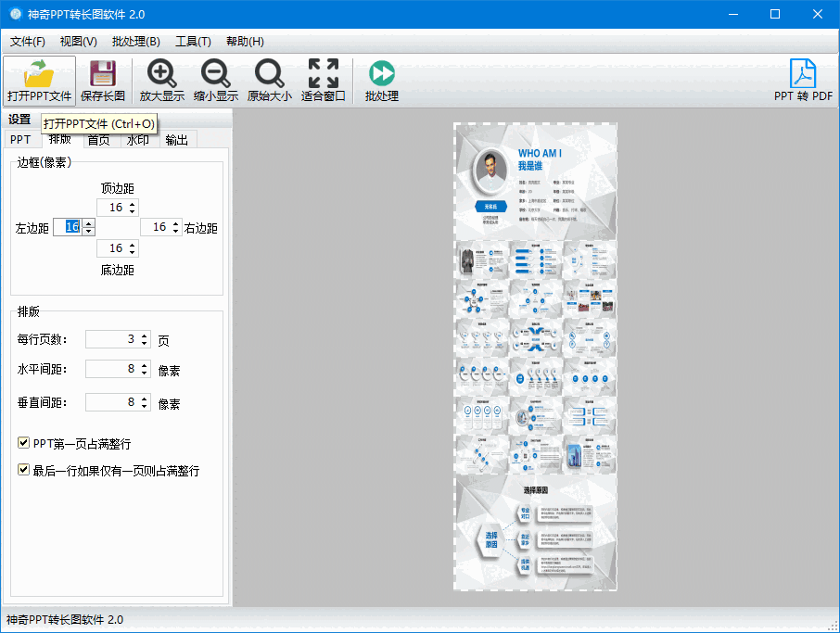Click the left margin (左边距) input field

(68, 227)
